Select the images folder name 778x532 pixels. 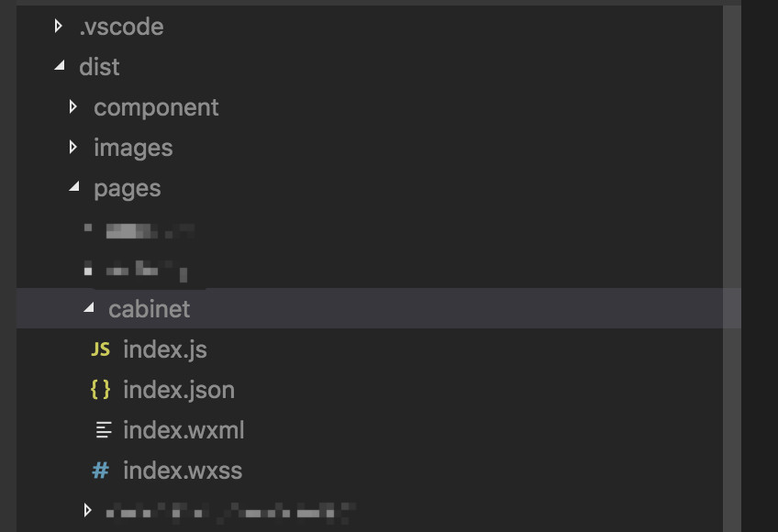pos(133,148)
